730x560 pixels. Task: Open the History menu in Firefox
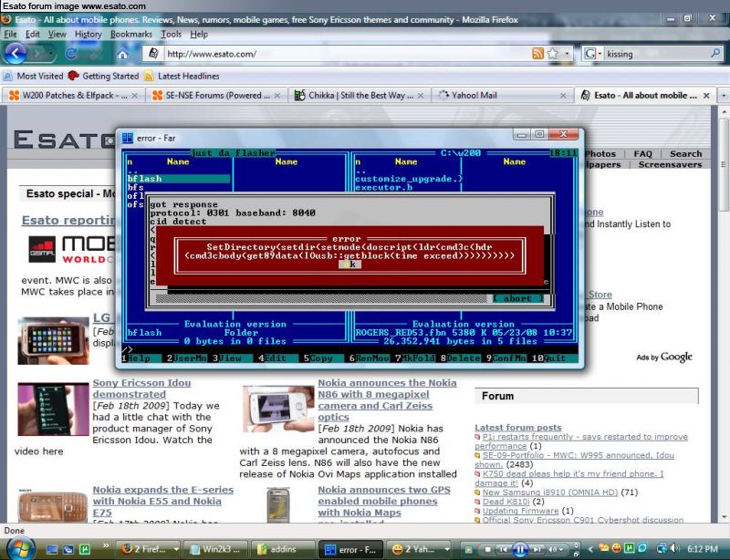pyautogui.click(x=88, y=34)
